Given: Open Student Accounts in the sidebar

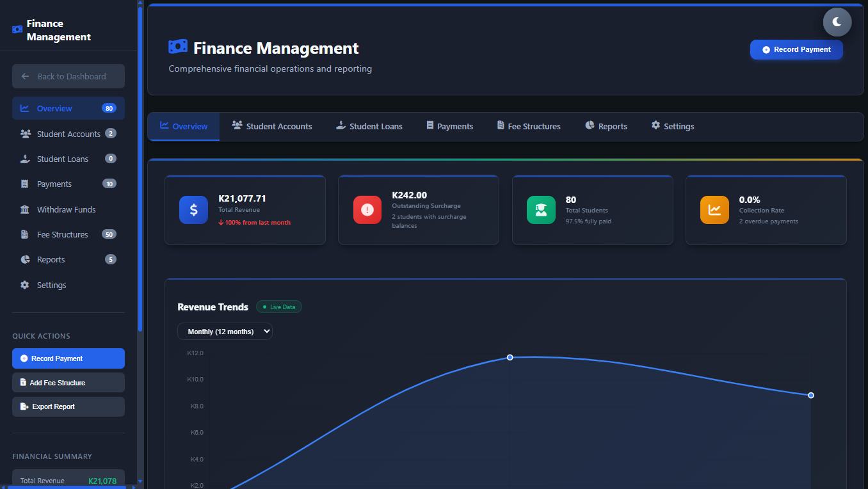Looking at the screenshot, I should click(x=68, y=134).
